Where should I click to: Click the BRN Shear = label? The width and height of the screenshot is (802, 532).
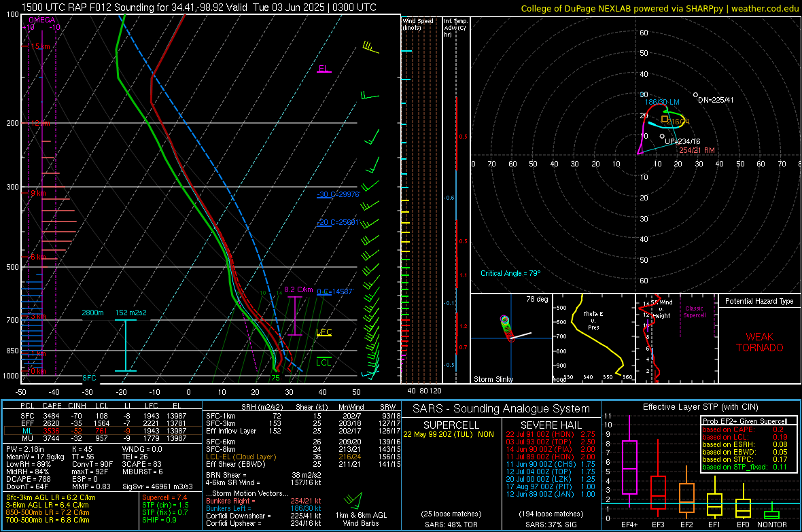click(227, 475)
